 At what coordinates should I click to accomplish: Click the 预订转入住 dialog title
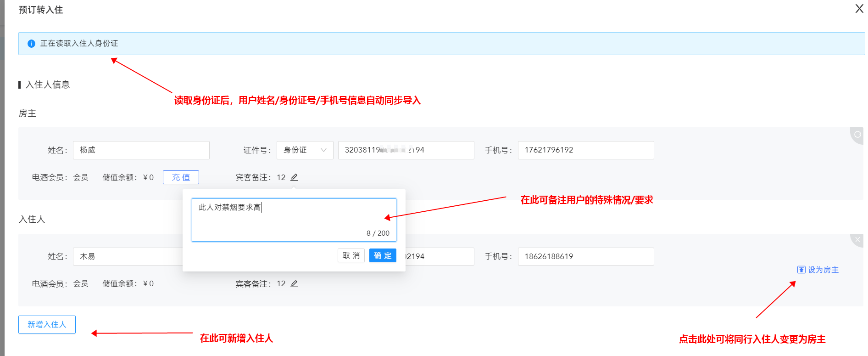[41, 10]
